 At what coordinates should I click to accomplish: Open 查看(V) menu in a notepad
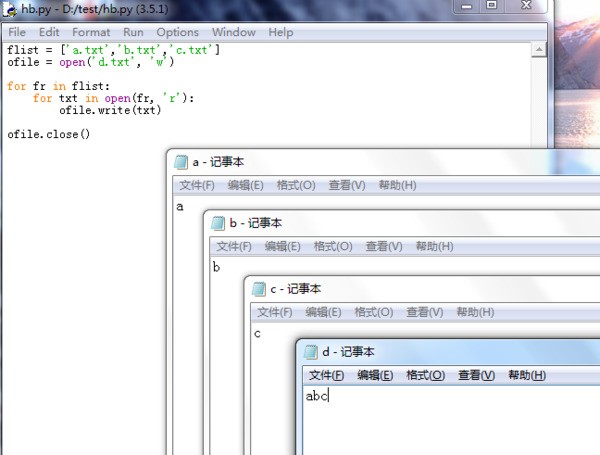click(347, 185)
